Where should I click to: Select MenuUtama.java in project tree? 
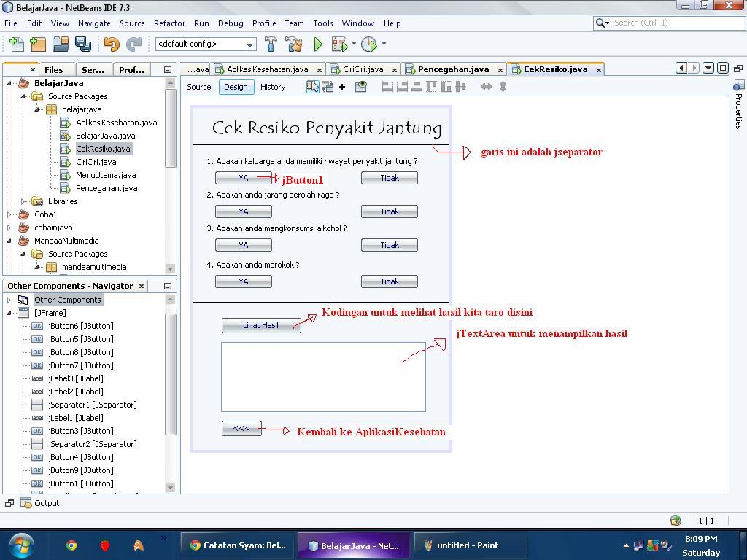(x=106, y=175)
